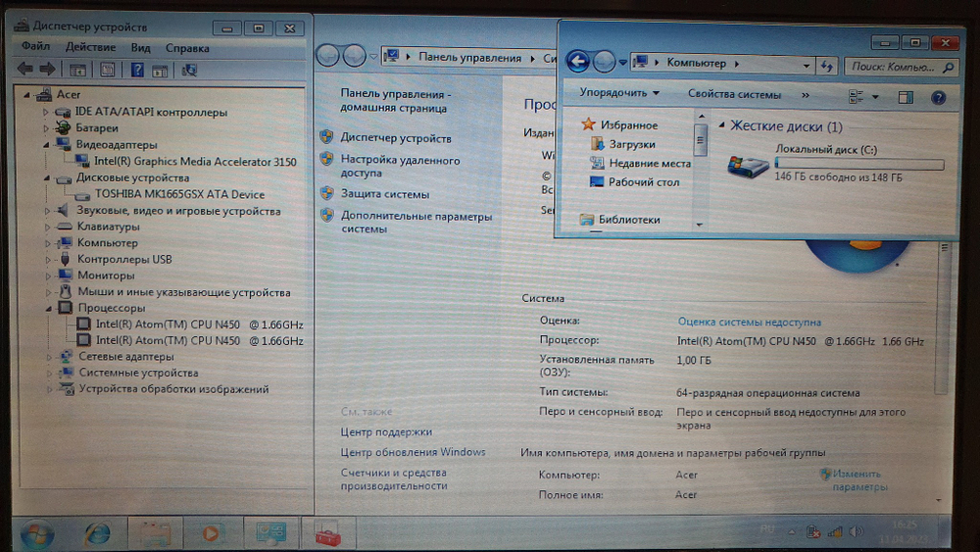The height and width of the screenshot is (552, 980).
Task: Expand Устройства обработки изображений node
Action: coord(50,389)
